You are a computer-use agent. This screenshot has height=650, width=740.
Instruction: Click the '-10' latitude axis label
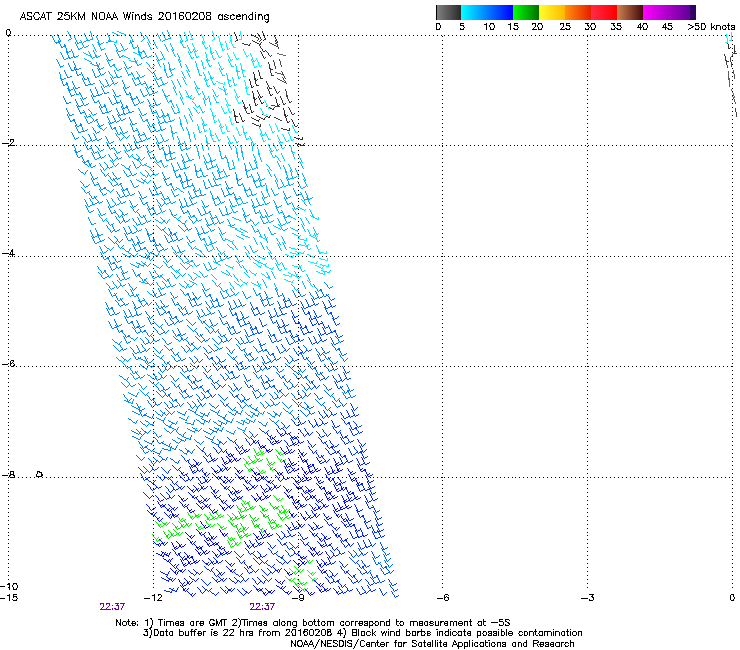click(x=9, y=587)
